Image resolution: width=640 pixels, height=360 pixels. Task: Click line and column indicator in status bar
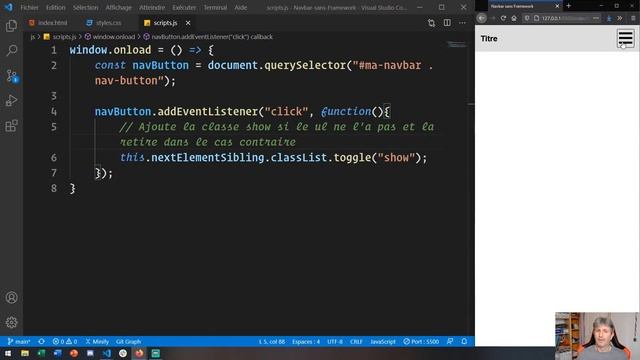pyautogui.click(x=271, y=342)
